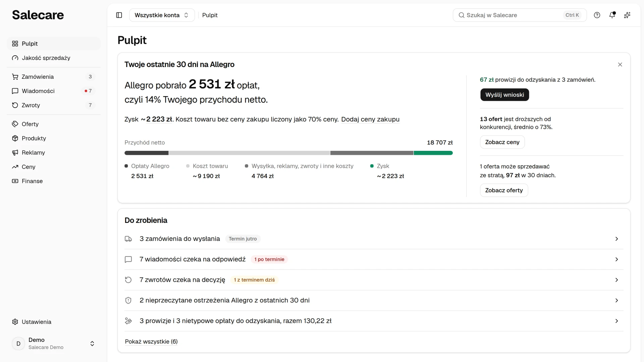The width and height of the screenshot is (644, 362).
Task: Click the shield icon for Allegro warnings
Action: click(x=128, y=300)
